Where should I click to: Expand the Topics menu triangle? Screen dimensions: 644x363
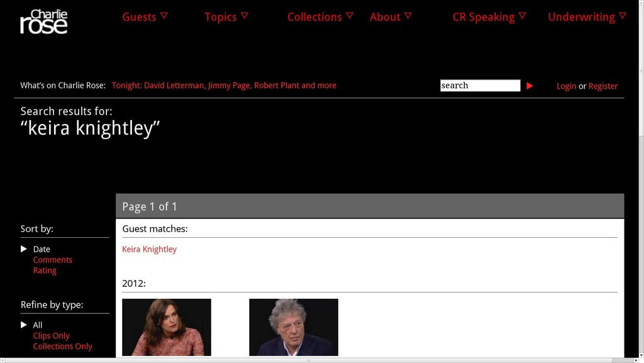pyautogui.click(x=245, y=16)
